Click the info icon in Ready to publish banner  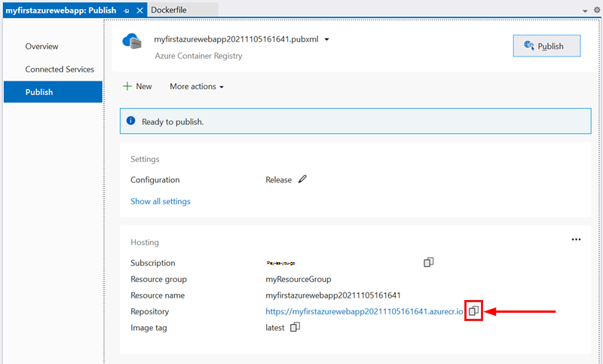pos(130,121)
